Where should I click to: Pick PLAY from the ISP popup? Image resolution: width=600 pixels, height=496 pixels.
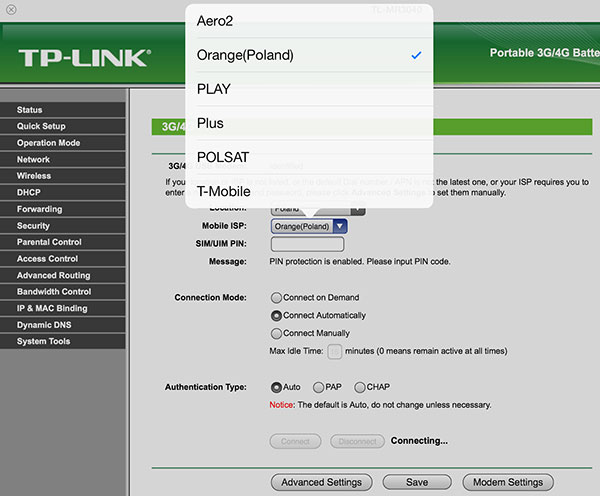pyautogui.click(x=309, y=89)
